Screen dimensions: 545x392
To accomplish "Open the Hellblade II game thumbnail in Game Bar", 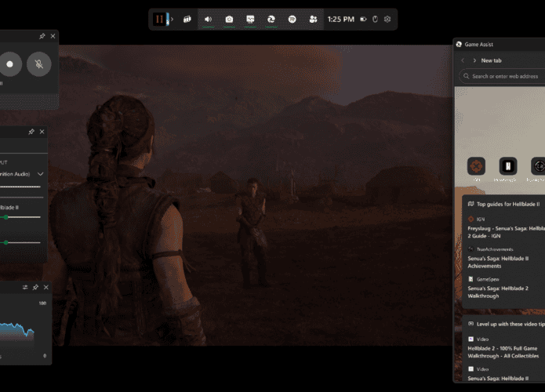I will 160,19.
